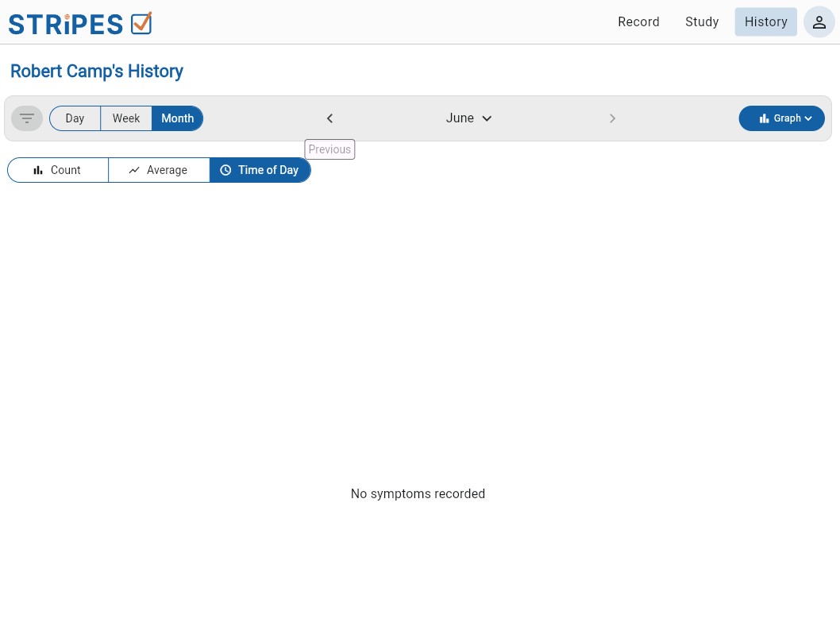
Task: Select the Month view
Action: pos(177,118)
